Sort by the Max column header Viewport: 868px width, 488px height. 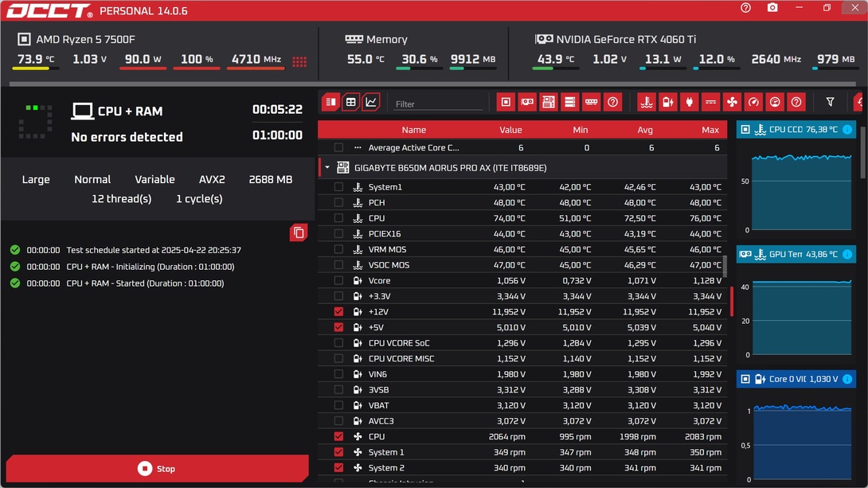tap(710, 130)
